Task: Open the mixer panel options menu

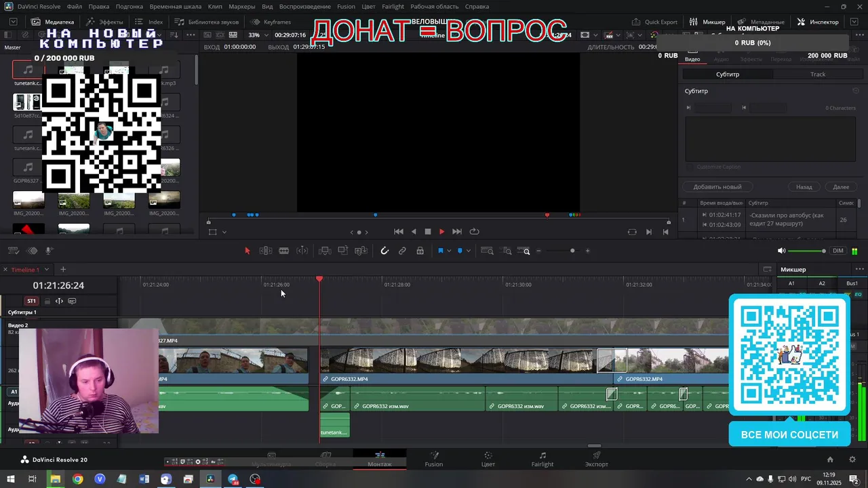Action: pyautogui.click(x=859, y=270)
